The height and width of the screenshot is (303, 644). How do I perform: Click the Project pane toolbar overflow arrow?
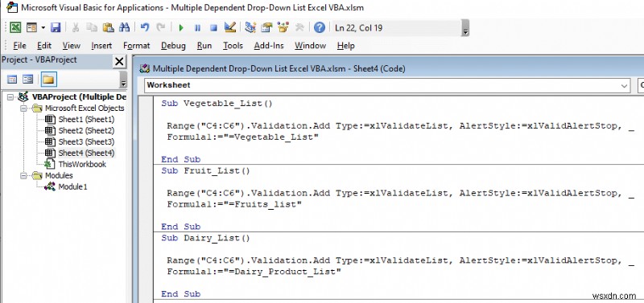pos(123,80)
